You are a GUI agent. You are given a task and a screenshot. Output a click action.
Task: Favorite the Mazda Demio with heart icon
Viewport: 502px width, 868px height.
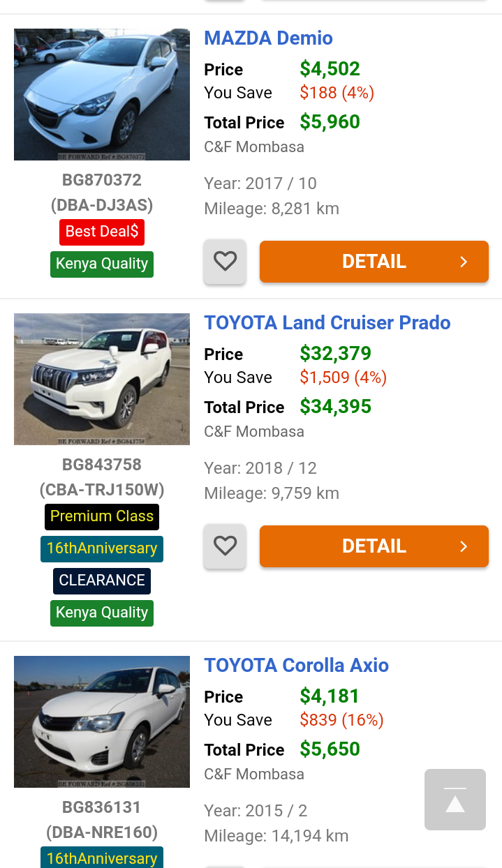[x=225, y=262]
